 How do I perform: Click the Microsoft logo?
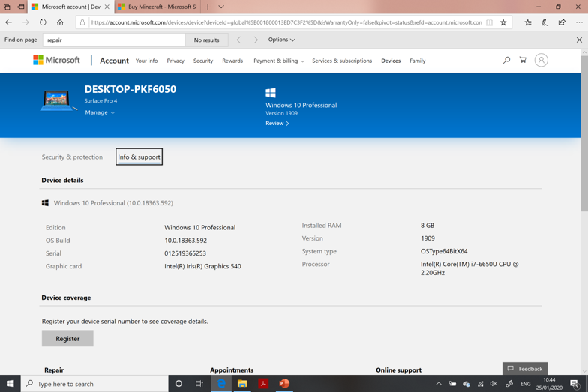coord(56,60)
